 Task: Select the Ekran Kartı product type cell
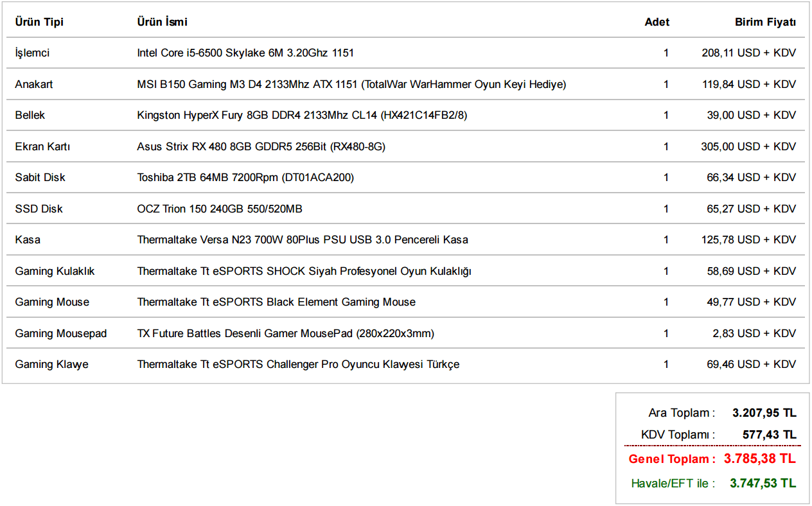42,146
